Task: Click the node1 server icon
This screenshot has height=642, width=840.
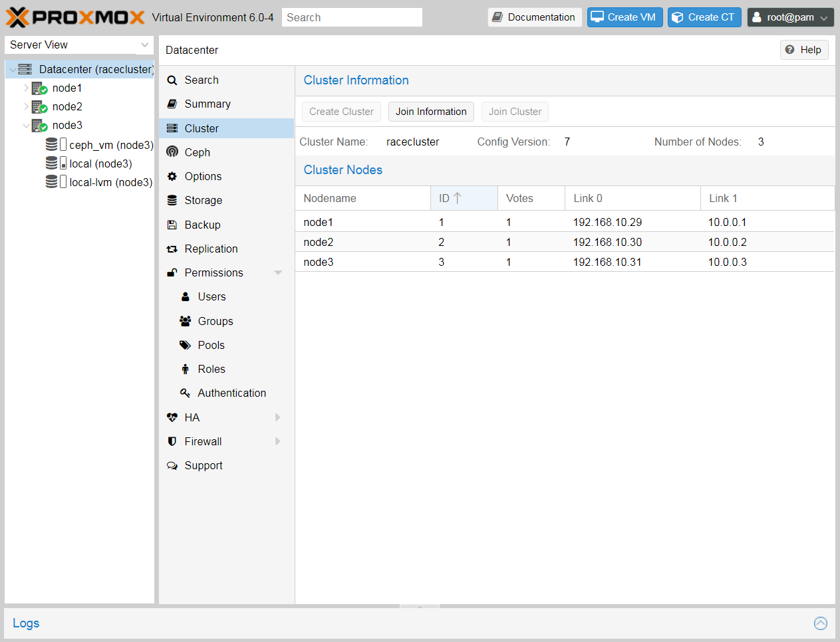Action: (39, 88)
